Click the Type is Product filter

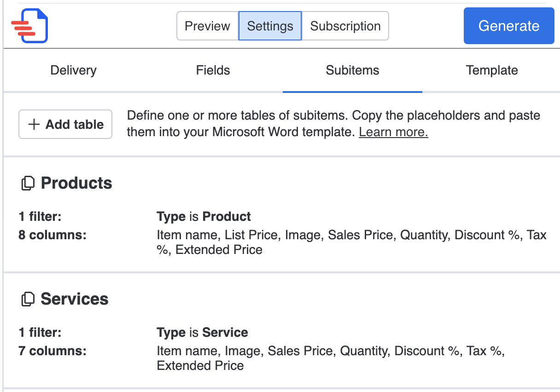pos(204,216)
